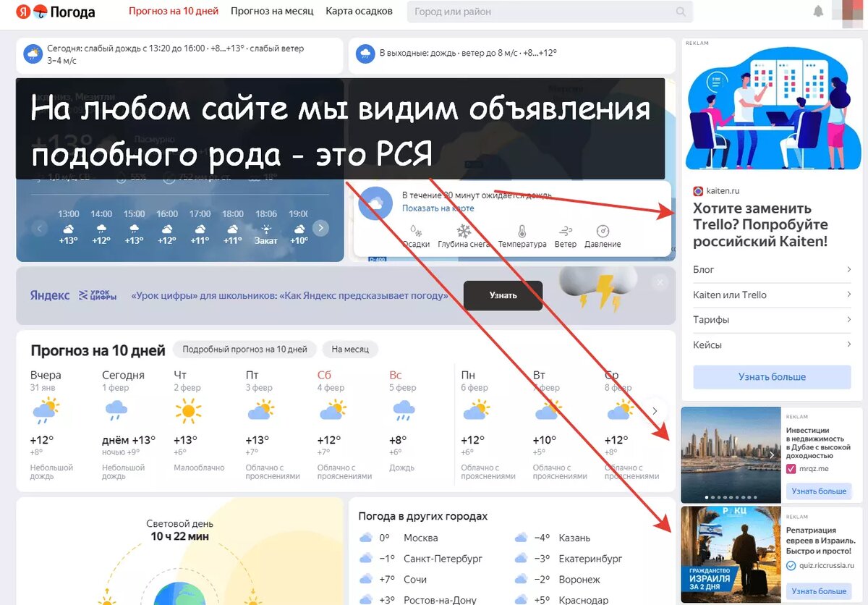868x605 pixels.
Task: Select the Ветер wind icon
Action: (566, 231)
